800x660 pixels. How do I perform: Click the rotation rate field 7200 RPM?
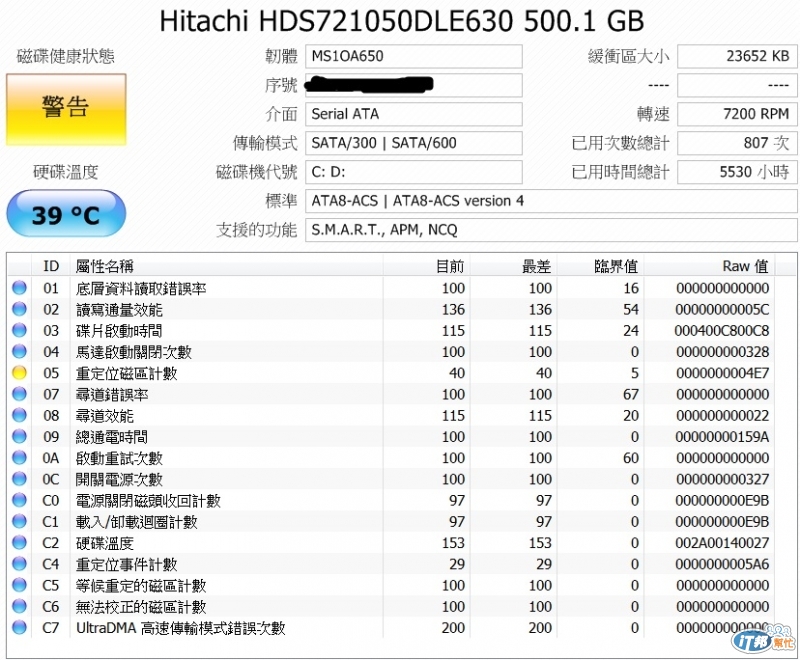[x=737, y=114]
